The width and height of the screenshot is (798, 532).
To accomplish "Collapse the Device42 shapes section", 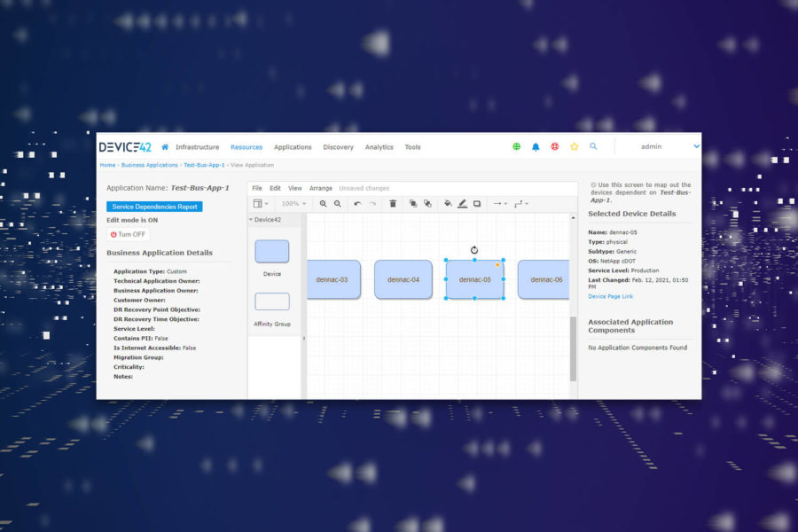I will pos(265,220).
